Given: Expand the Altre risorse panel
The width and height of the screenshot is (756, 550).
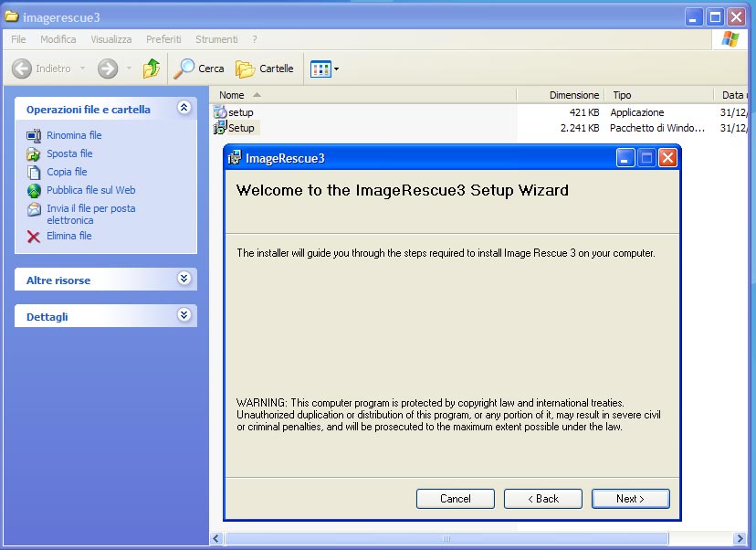Looking at the screenshot, I should click(184, 279).
